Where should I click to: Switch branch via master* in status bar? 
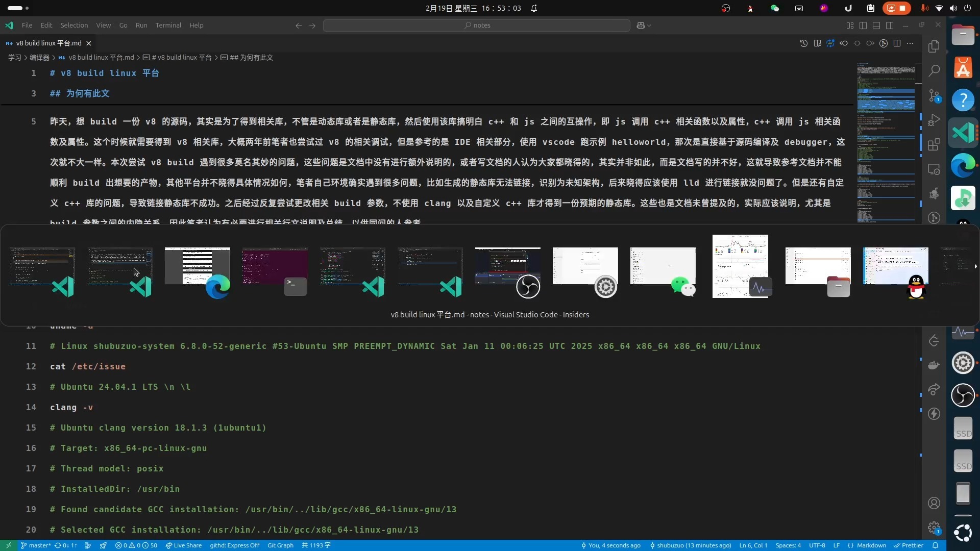pos(36,545)
